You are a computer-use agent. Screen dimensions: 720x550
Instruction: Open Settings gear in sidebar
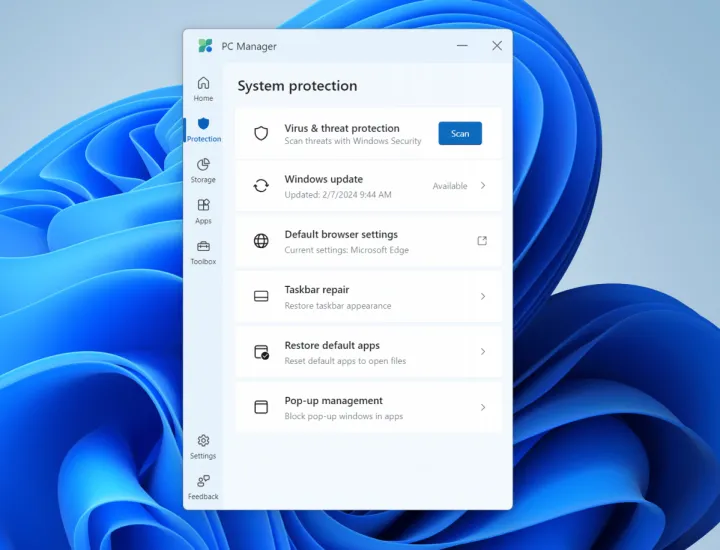[203, 441]
